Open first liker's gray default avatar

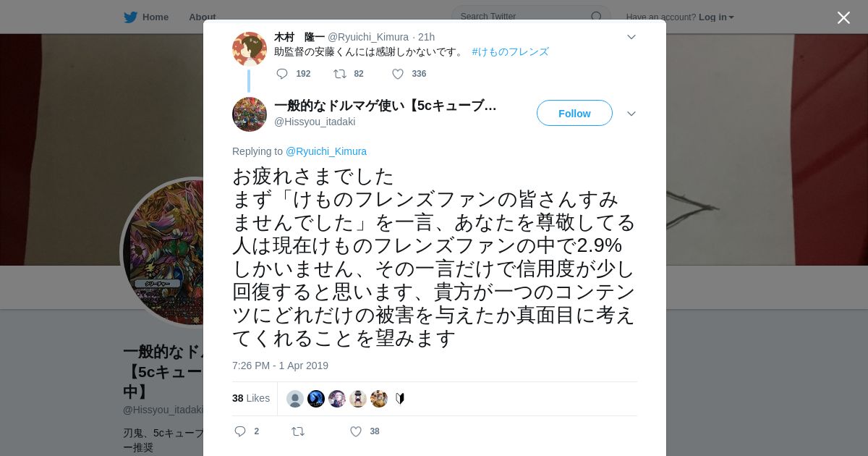click(295, 399)
